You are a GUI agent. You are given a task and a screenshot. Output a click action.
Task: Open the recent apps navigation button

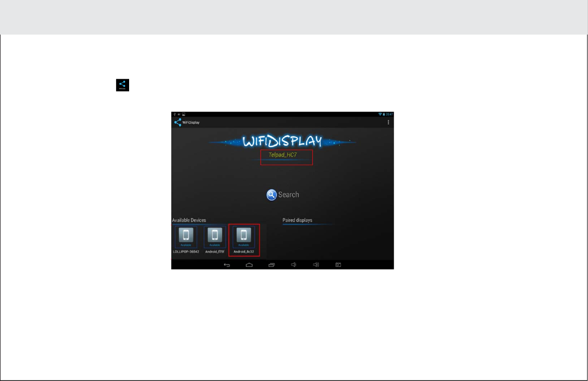tap(271, 265)
